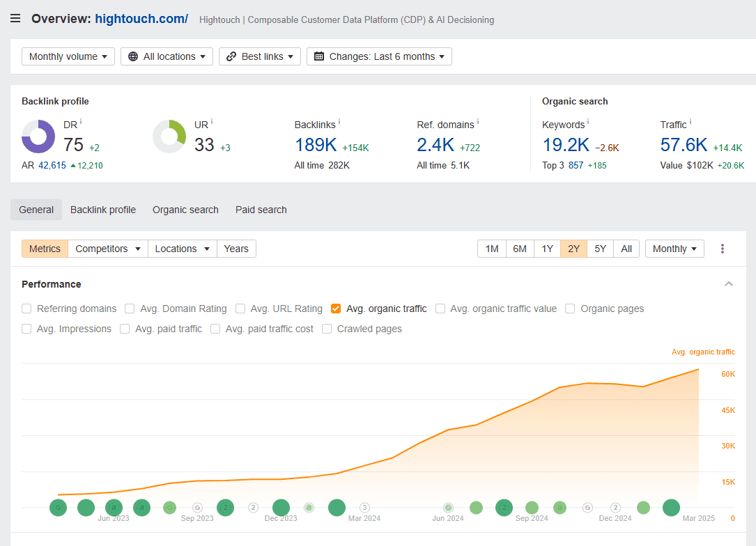
Task: Enable the Referring domains checkbox
Action: pyautogui.click(x=26, y=309)
